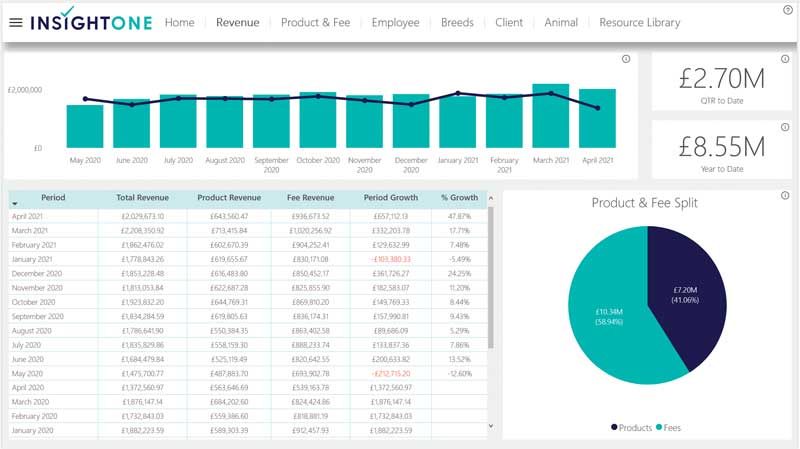
Task: Select the December 2020 bar
Action: tap(411, 121)
